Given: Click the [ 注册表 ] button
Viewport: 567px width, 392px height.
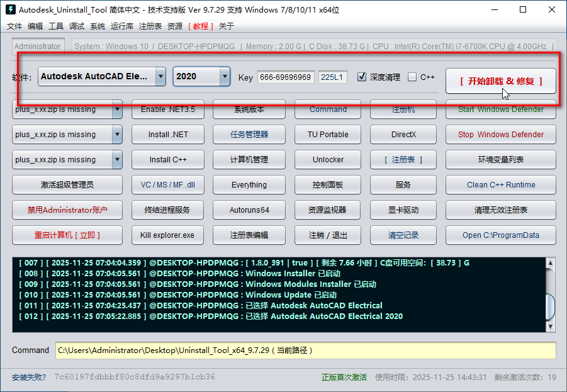Looking at the screenshot, I should click(x=403, y=159).
